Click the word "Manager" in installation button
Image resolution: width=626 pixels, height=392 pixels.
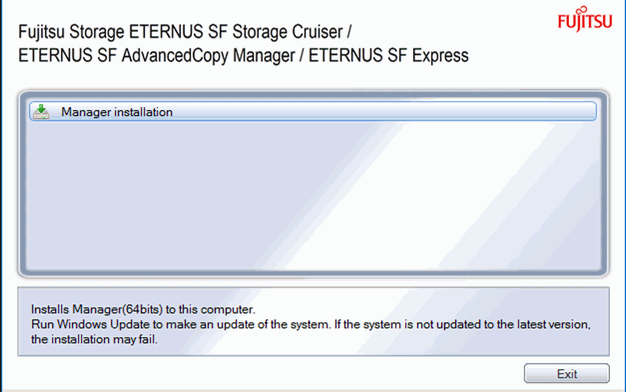(86, 112)
